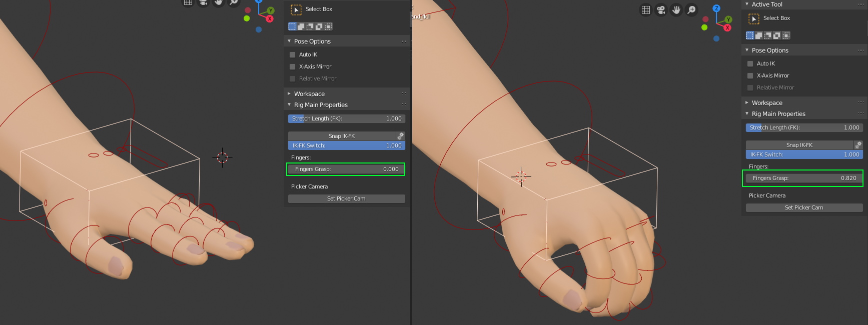The width and height of the screenshot is (868, 325).
Task: Click the green Y axis on left gizmo
Action: 271,10
